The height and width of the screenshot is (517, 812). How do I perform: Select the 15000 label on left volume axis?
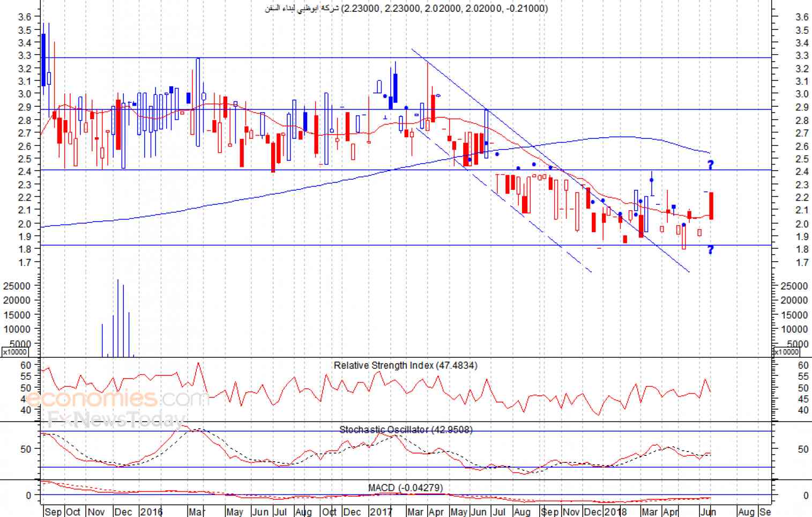(17, 315)
